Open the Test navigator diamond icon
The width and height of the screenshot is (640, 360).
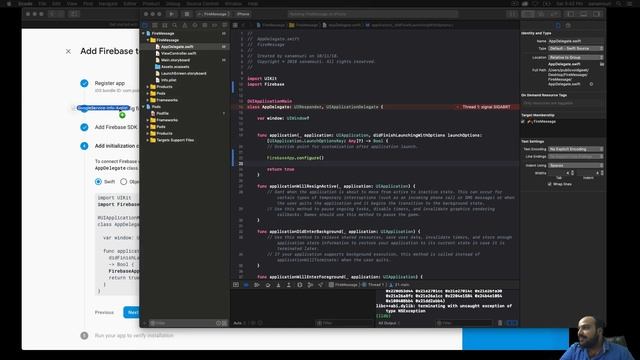(195, 25)
